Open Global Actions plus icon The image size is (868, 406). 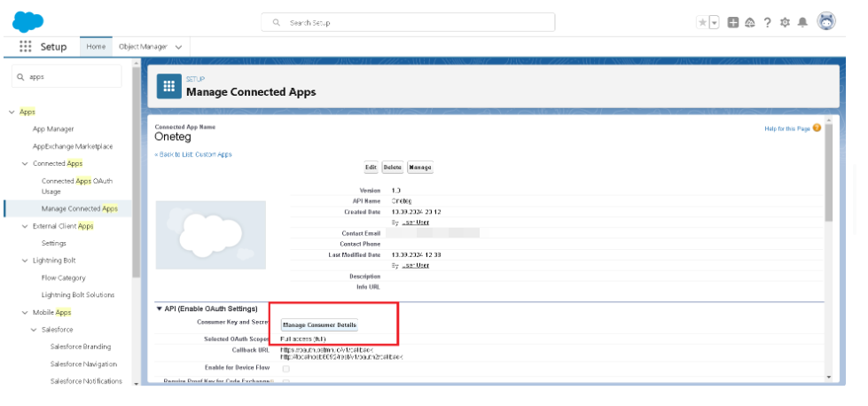[733, 23]
